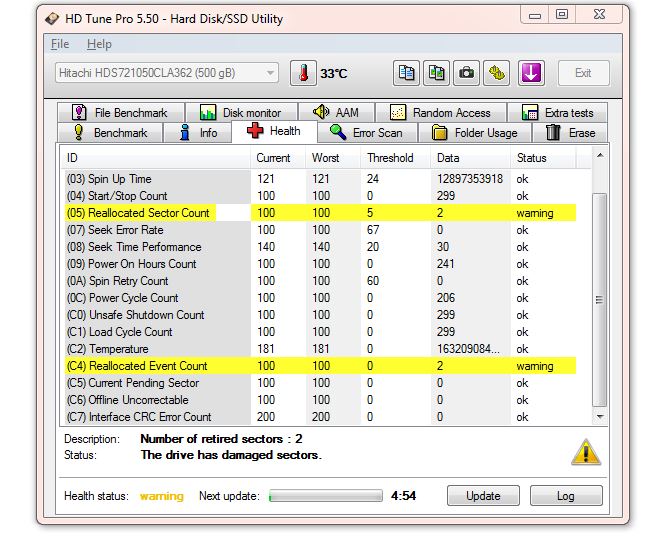Image resolution: width=663 pixels, height=547 pixels.
Task: Switch to the Error Scan tab
Action: point(367,133)
